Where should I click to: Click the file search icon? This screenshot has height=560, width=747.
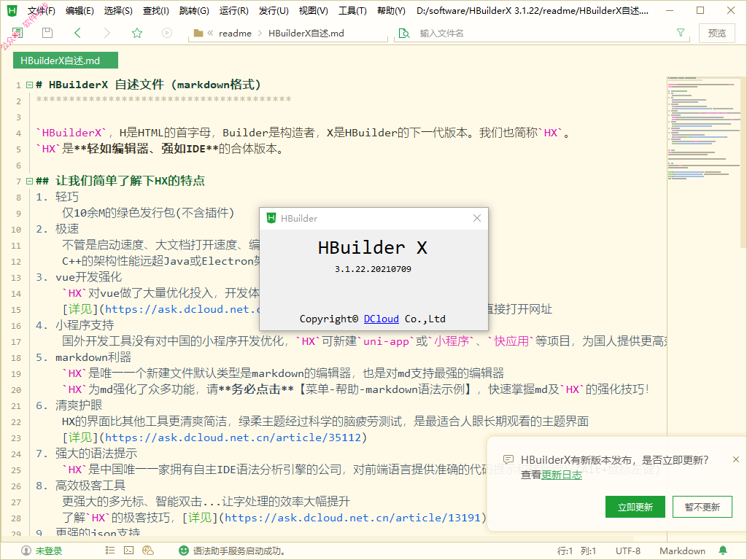404,33
